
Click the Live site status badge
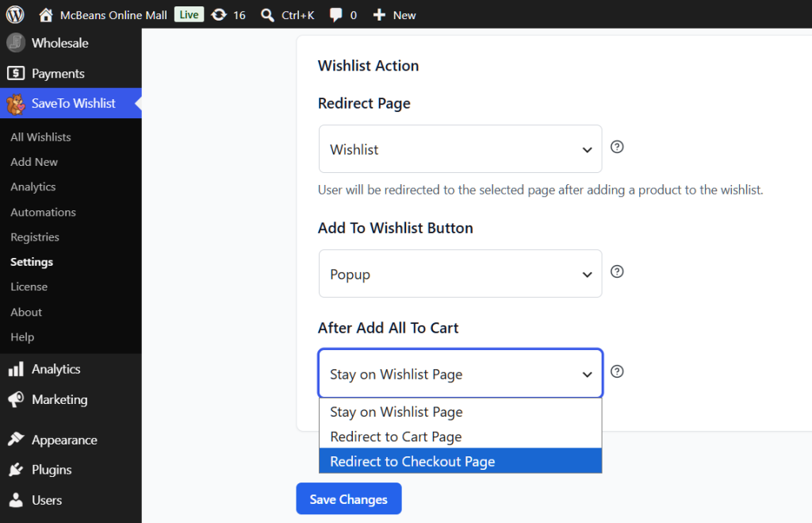pyautogui.click(x=189, y=14)
